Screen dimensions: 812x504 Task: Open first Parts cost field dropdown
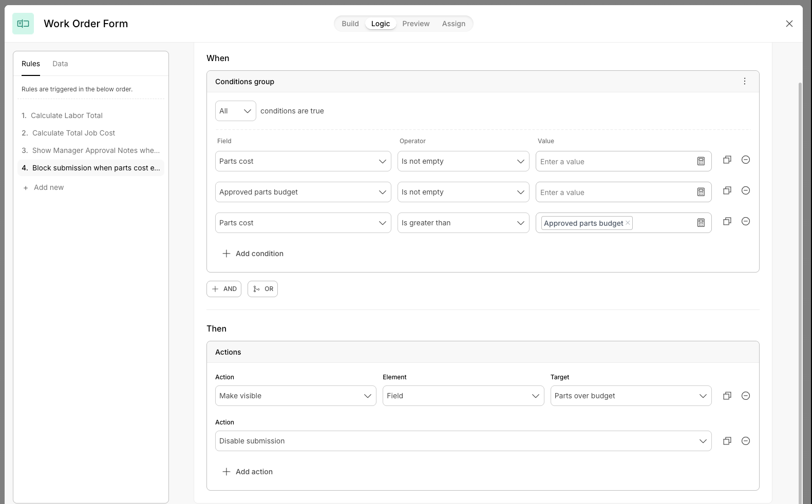[303, 161]
